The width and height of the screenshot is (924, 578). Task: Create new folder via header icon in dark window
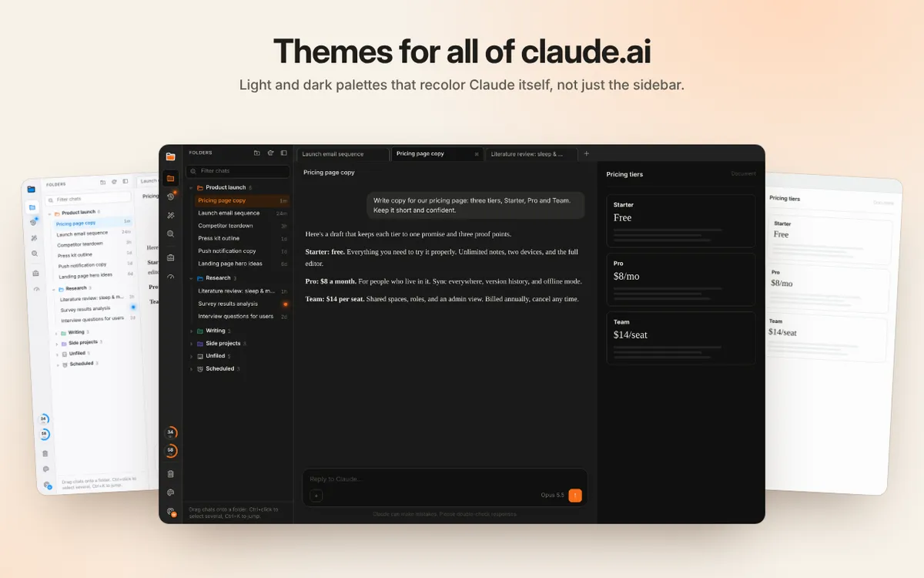pos(257,153)
